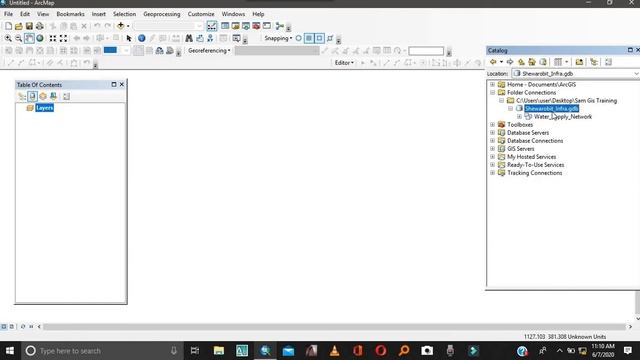Select the Zoom Out tool
The height and width of the screenshot is (360, 640).
click(x=18, y=38)
